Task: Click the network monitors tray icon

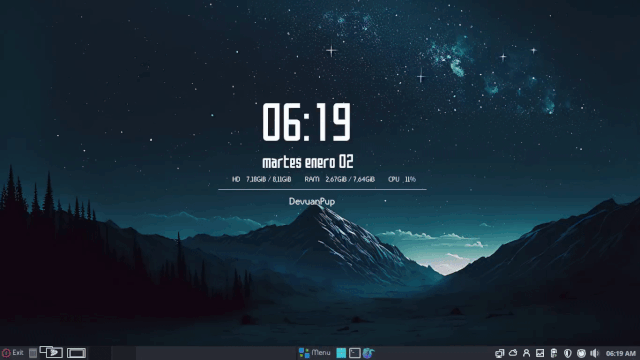Action: [x=500, y=353]
